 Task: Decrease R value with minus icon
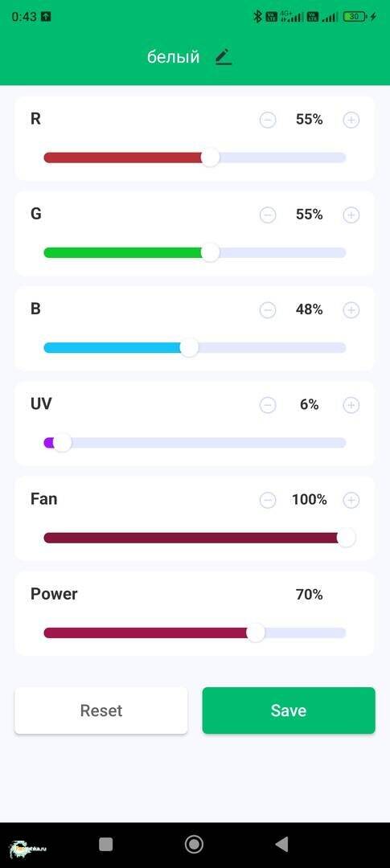[x=268, y=120]
